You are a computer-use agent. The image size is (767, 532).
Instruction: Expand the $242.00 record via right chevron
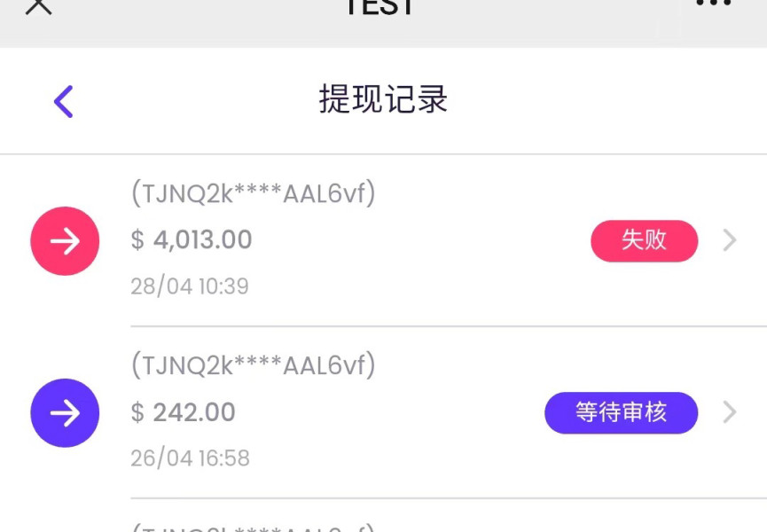(729, 412)
